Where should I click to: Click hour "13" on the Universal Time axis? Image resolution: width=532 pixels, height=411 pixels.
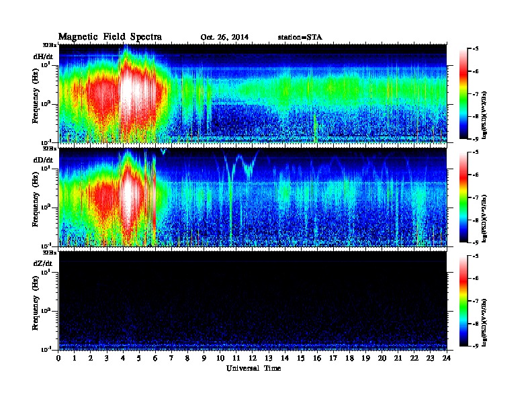(x=269, y=358)
